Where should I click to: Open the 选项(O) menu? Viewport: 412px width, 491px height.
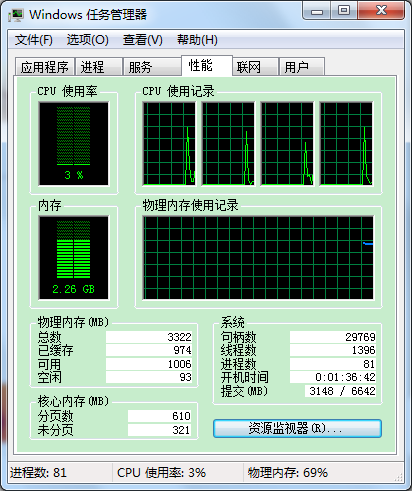88,40
